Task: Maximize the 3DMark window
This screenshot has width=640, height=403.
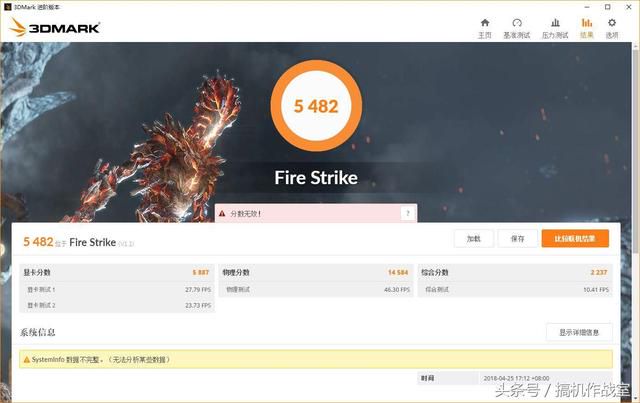Action: [x=608, y=7]
